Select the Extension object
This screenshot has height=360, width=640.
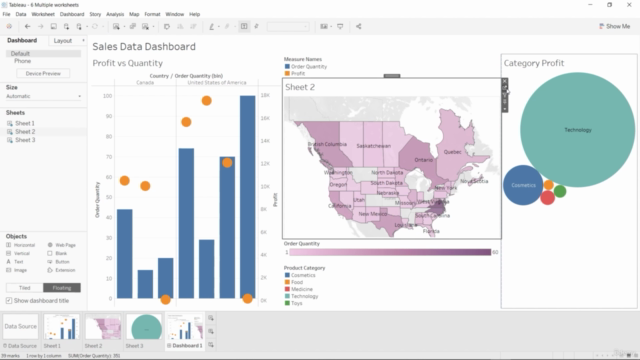pyautogui.click(x=61, y=270)
